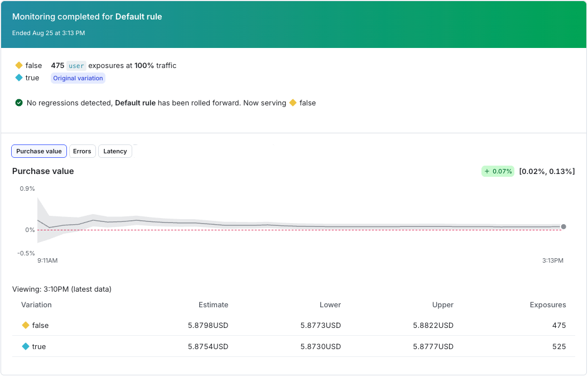588x377 pixels.
Task: Open the Latency tab
Action: tap(115, 151)
